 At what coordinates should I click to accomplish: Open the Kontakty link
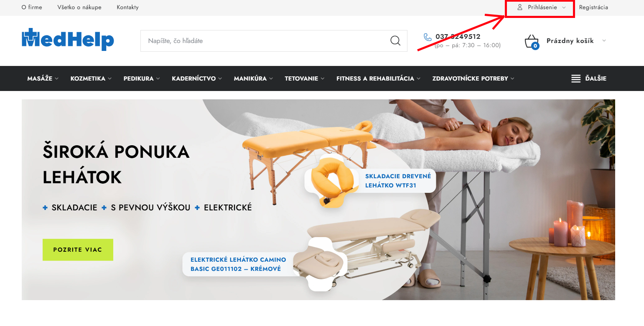tap(128, 8)
